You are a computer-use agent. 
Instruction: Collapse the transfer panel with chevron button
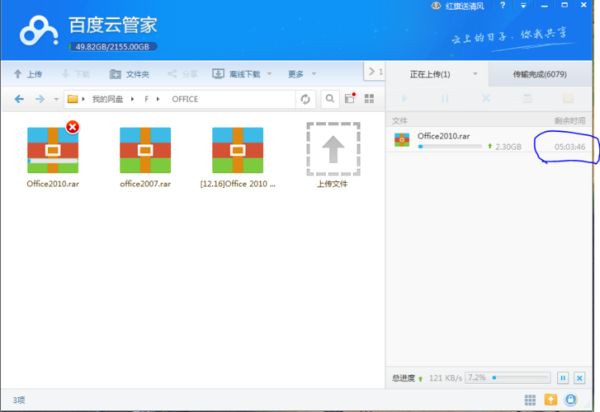[374, 71]
